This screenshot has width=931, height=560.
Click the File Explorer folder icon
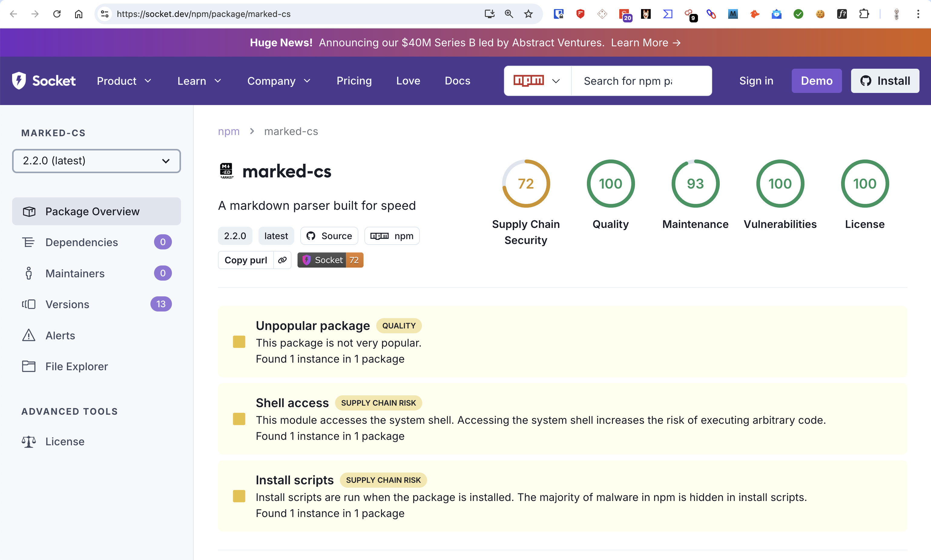click(29, 366)
